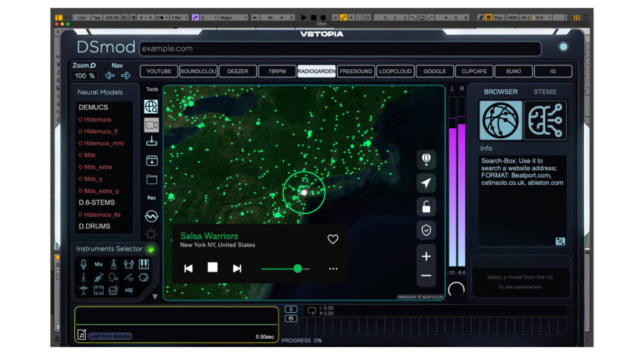The height and width of the screenshot is (355, 644).
Task: Switch to the FREESOUND tab
Action: click(x=356, y=71)
